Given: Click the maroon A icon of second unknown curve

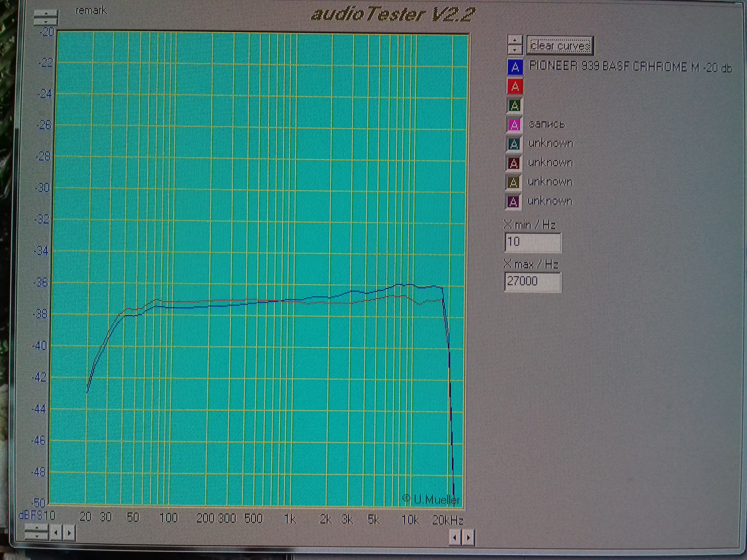Looking at the screenshot, I should click(514, 163).
